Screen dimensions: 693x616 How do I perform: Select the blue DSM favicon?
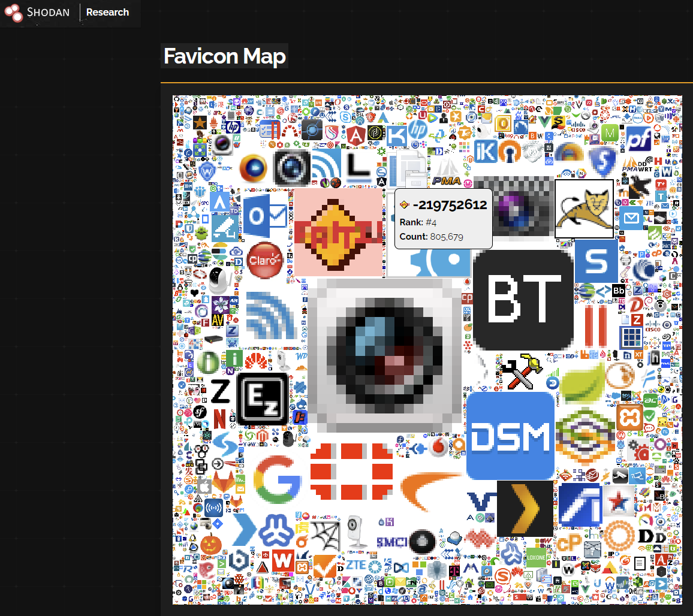click(x=511, y=436)
